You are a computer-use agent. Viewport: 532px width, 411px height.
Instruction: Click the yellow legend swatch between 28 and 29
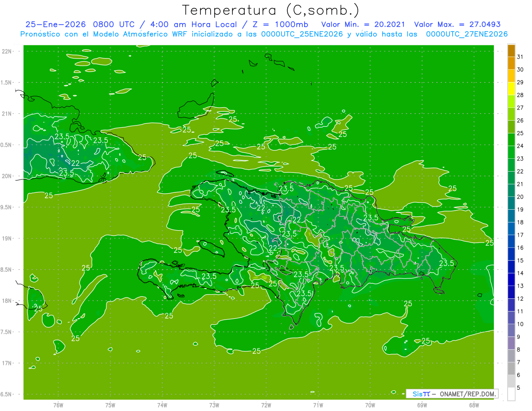point(511,89)
